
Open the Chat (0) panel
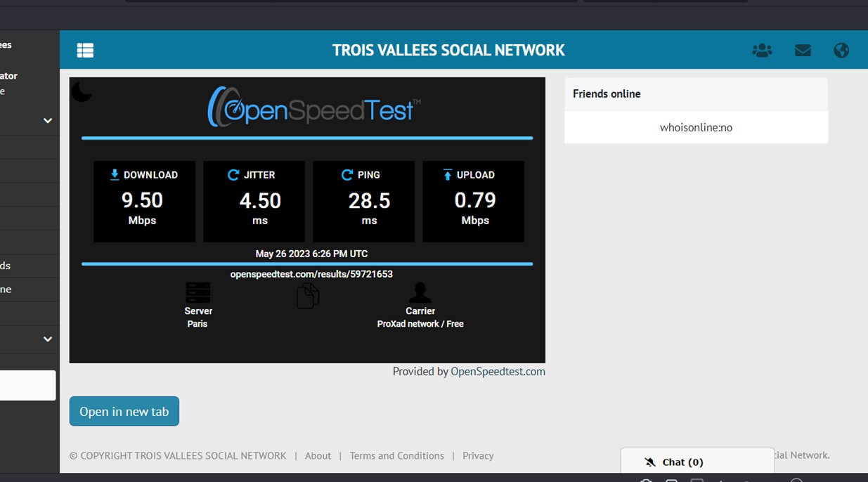pos(682,462)
